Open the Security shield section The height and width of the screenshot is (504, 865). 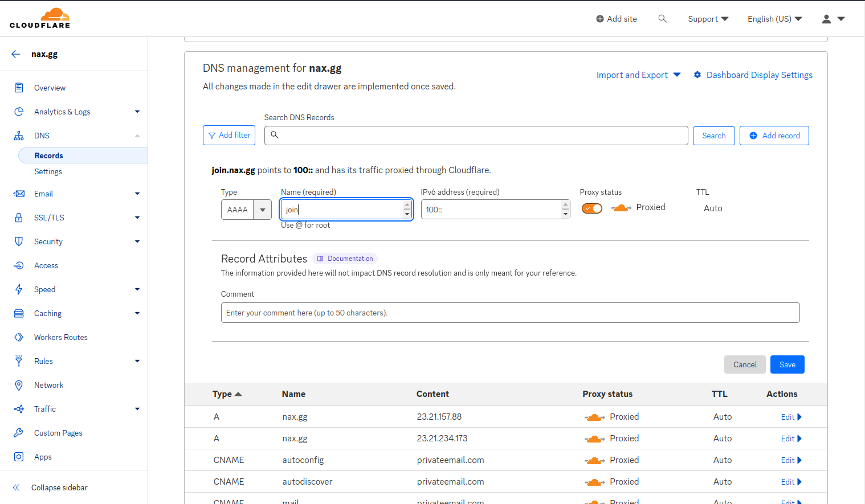coord(19,241)
